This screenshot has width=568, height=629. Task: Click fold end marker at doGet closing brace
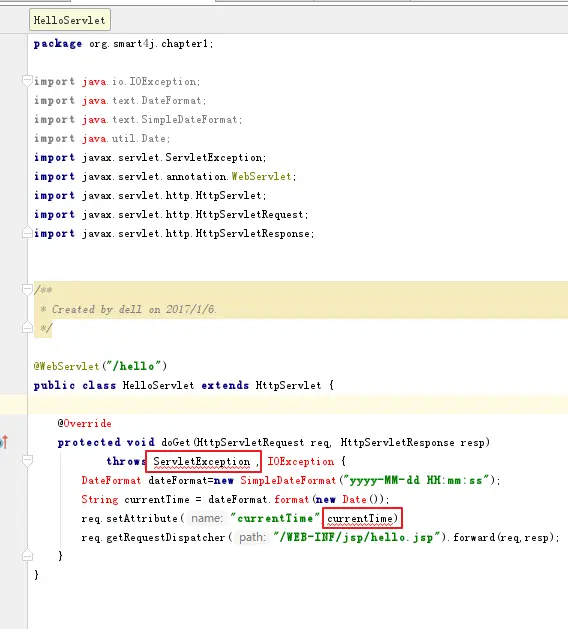click(x=27, y=556)
